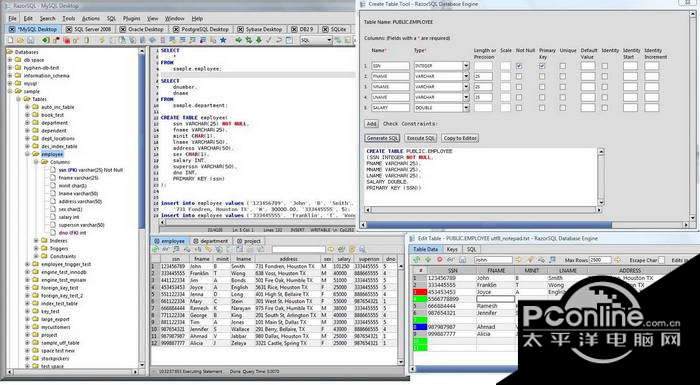Click the blue star icon in main toolbar
This screenshot has width=700, height=385.
click(223, 40)
